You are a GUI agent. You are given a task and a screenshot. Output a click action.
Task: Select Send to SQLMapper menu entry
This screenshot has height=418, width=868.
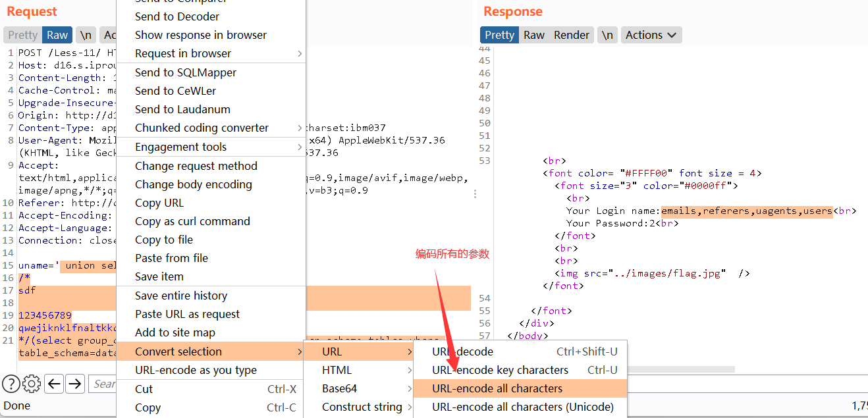coord(186,72)
